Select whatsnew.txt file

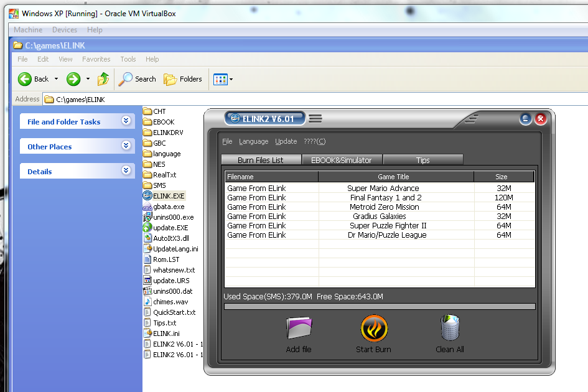pyautogui.click(x=169, y=270)
